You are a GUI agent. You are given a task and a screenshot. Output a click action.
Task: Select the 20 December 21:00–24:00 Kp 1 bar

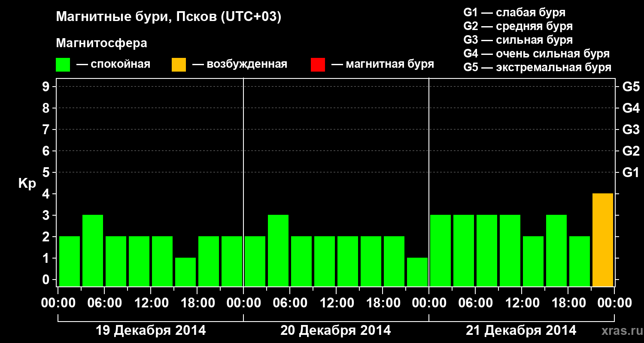click(x=417, y=272)
